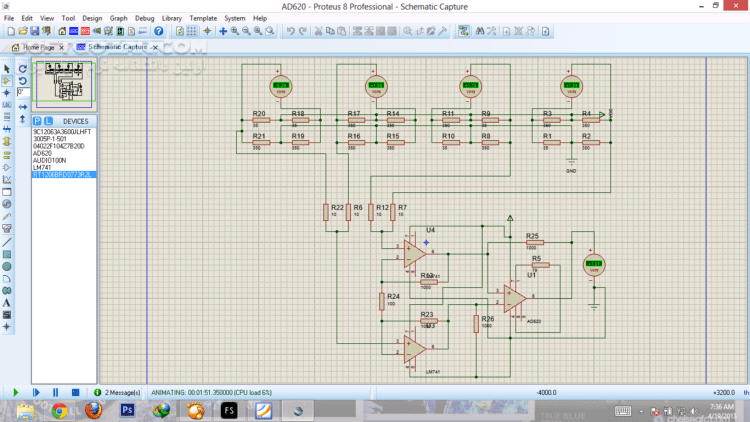Click the 'P' pick devices button
Viewport: 750px width, 422px height.
(37, 121)
